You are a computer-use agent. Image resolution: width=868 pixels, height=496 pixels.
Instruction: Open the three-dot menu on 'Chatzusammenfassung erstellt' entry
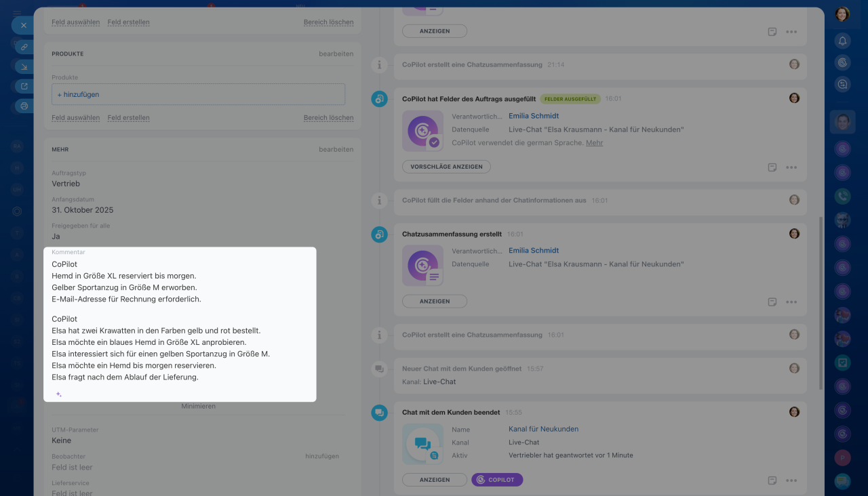[791, 302]
